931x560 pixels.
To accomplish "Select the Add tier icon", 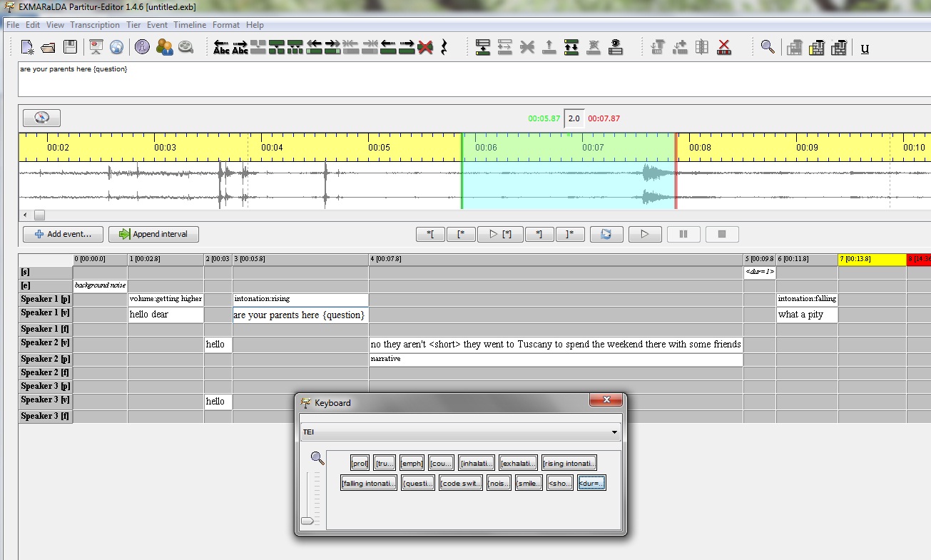I will [x=483, y=48].
